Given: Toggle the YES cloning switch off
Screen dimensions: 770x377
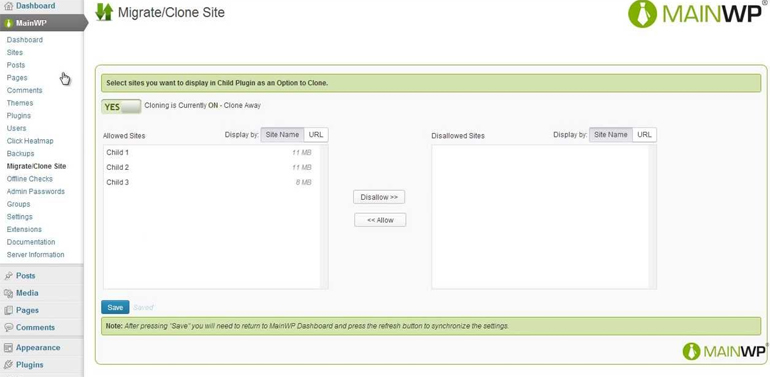Looking at the screenshot, I should point(121,107).
